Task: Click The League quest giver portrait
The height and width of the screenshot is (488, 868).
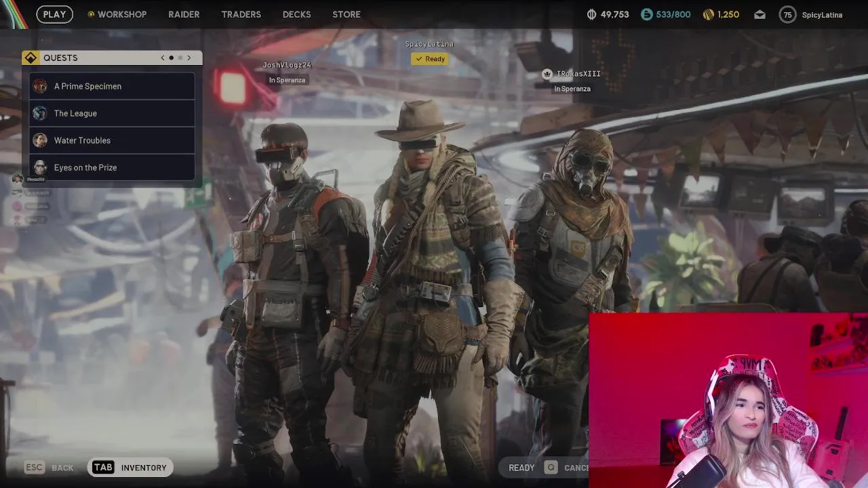Action: tap(40, 113)
